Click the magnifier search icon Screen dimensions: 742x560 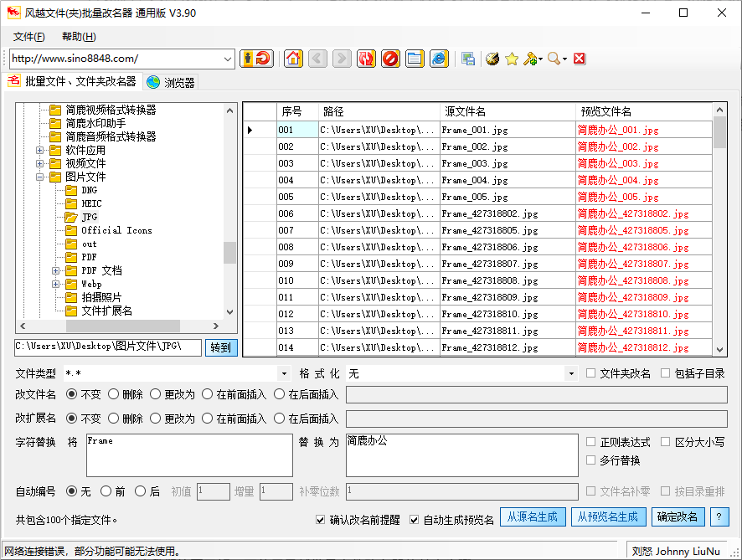[x=554, y=59]
